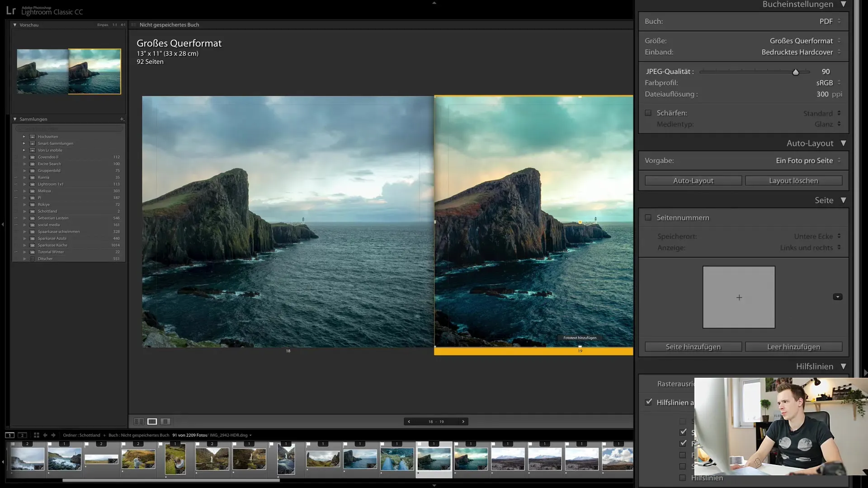Viewport: 868px width, 488px height.
Task: Collapse Bucheinstellungen panel
Action: pyautogui.click(x=844, y=4)
